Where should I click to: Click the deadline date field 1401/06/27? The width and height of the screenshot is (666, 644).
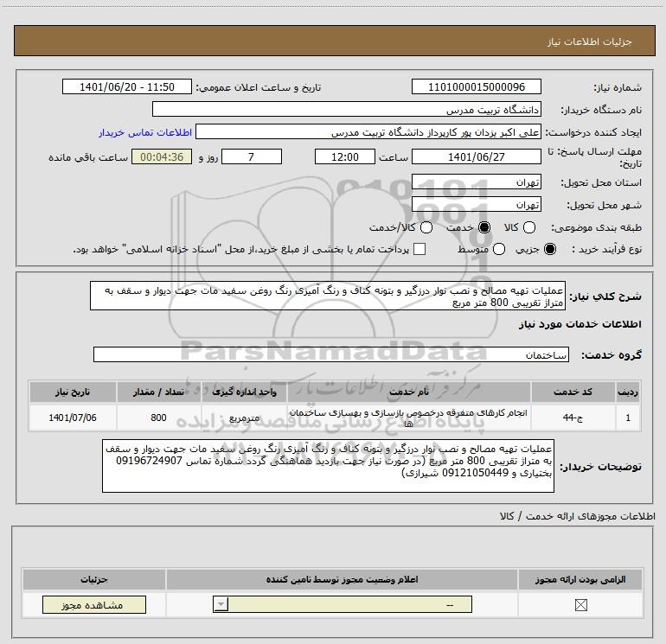pos(476,156)
